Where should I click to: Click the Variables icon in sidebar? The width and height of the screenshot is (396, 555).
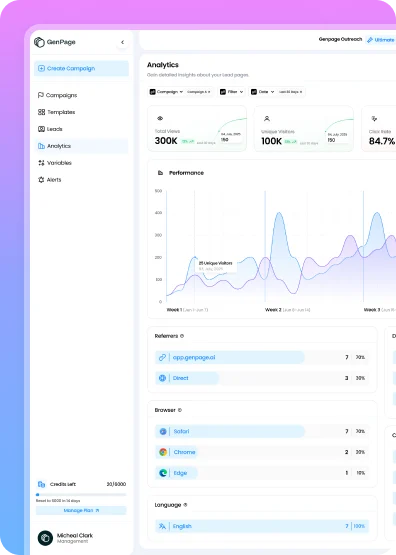click(x=41, y=163)
